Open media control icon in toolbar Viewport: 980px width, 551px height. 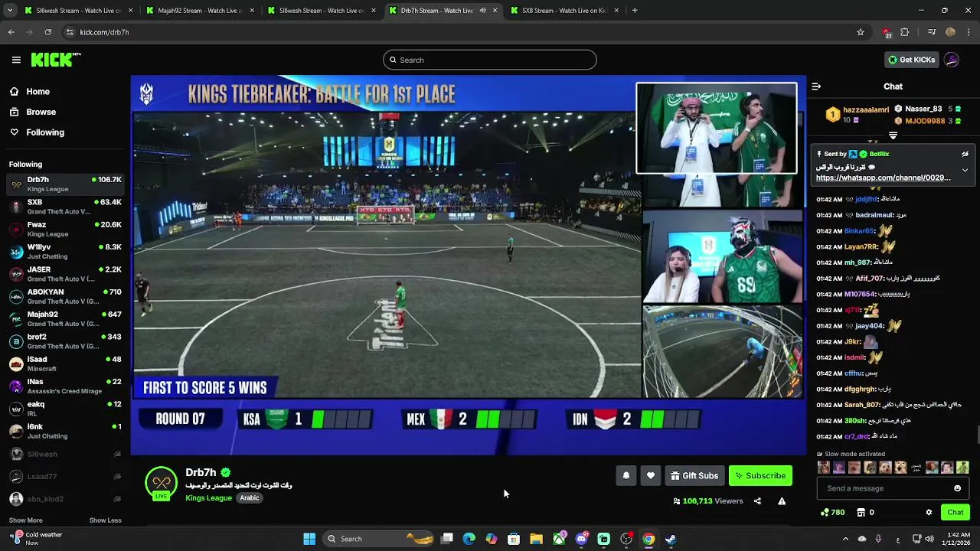click(932, 32)
